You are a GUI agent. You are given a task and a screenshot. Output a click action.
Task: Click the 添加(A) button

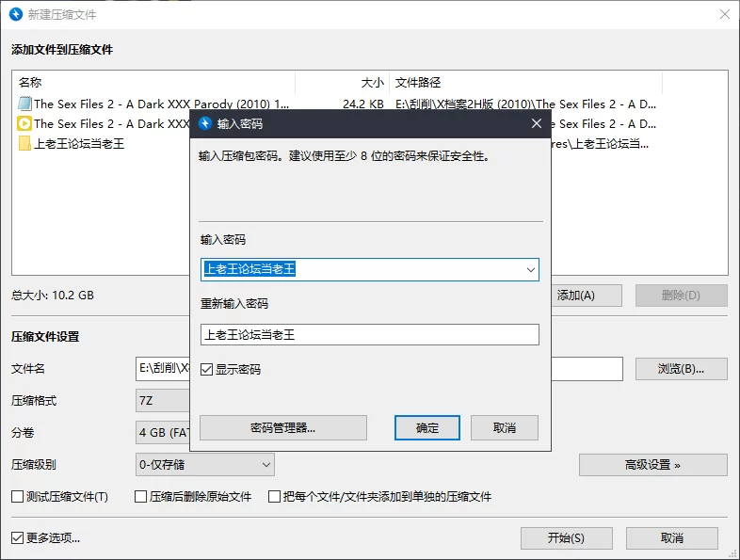tap(587, 296)
